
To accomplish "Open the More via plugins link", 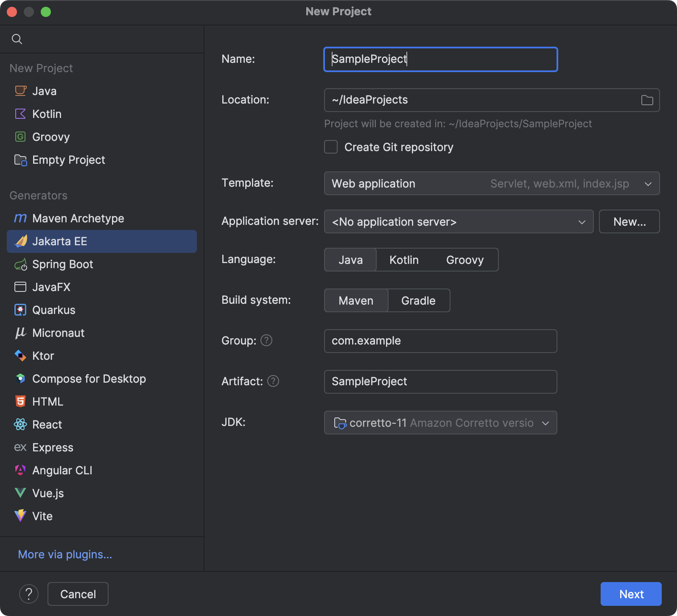I will tap(65, 554).
